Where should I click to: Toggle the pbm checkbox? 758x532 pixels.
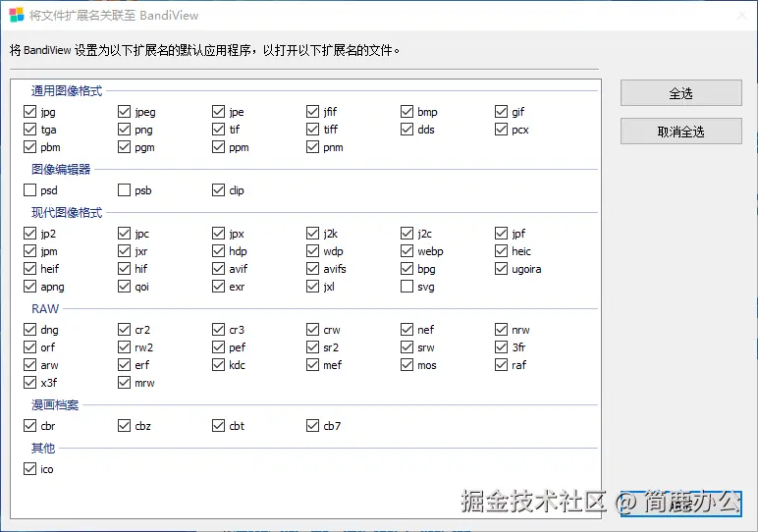(x=30, y=147)
